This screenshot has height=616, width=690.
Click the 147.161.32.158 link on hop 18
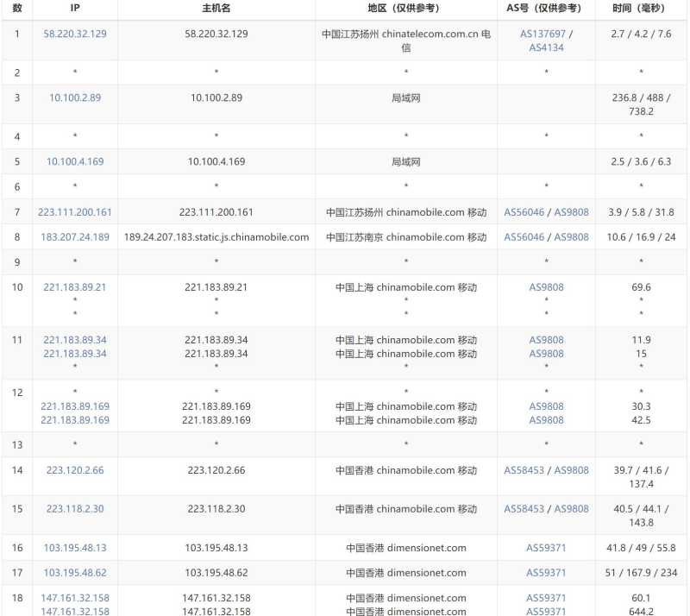click(74, 598)
